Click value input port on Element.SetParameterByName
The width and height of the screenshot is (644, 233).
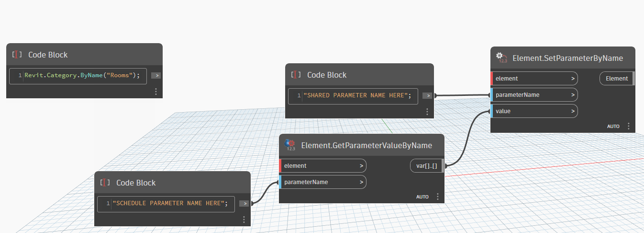point(534,111)
